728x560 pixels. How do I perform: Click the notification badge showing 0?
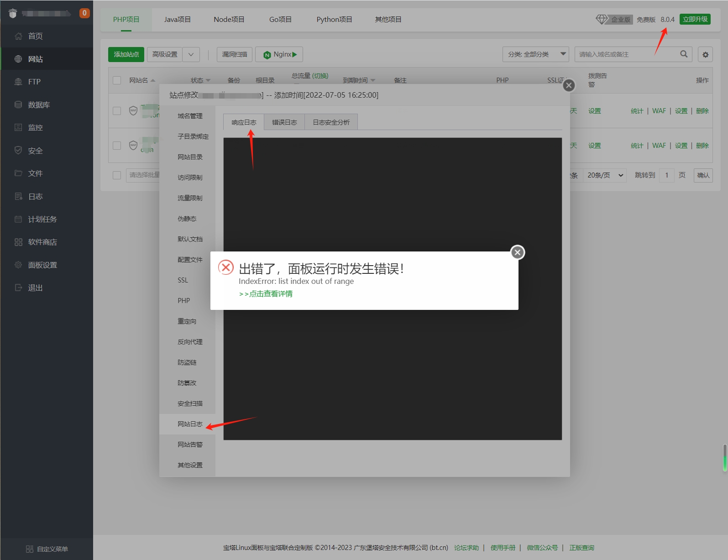(84, 13)
